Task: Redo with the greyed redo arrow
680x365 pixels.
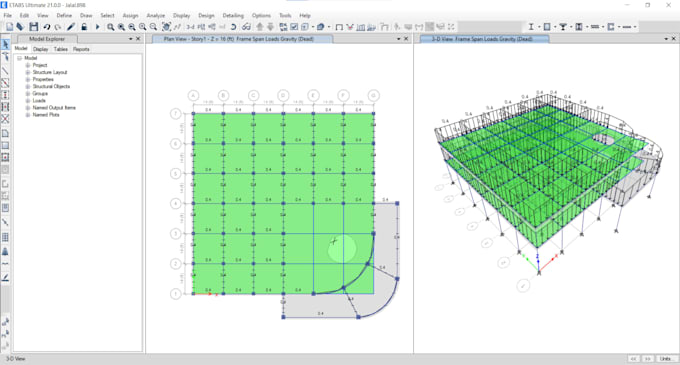Action: tap(57, 27)
